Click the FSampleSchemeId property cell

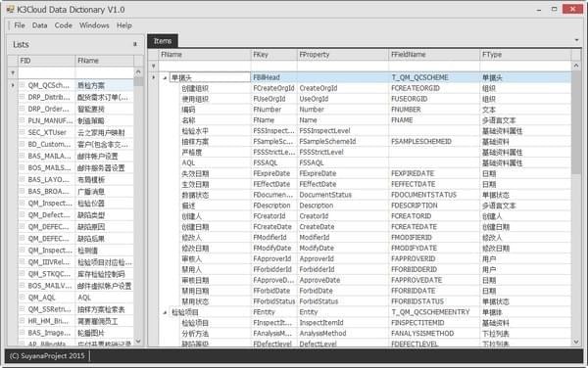(x=343, y=142)
